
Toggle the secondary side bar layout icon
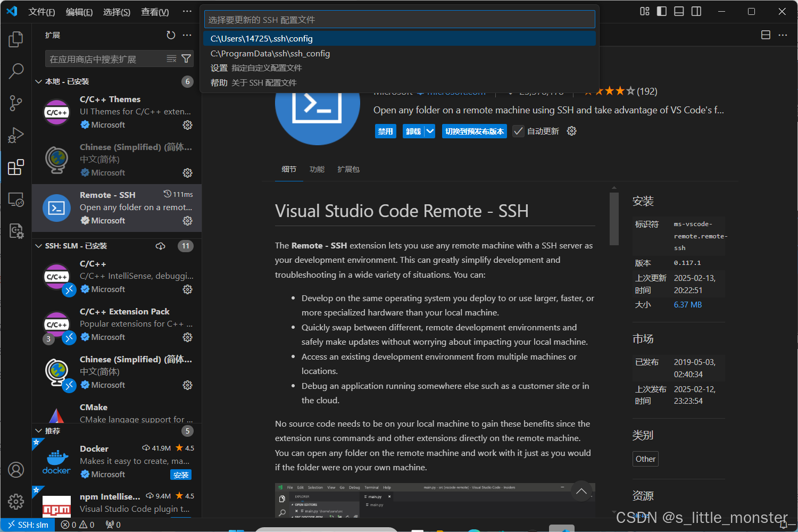click(696, 11)
